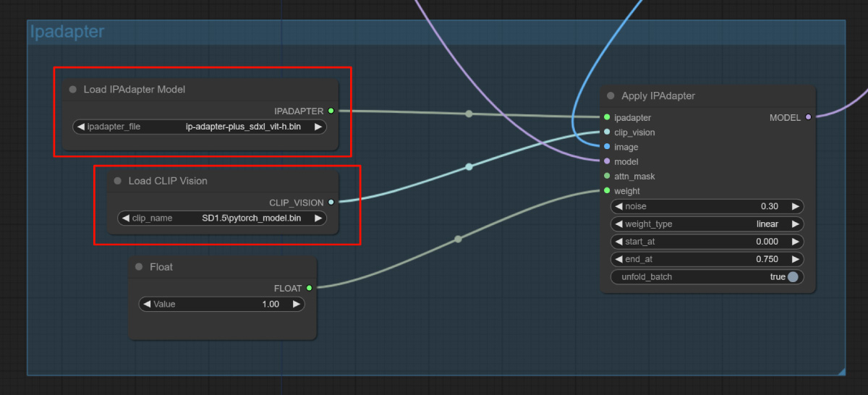
Task: Toggle the unfold_batch switch
Action: pyautogui.click(x=793, y=277)
